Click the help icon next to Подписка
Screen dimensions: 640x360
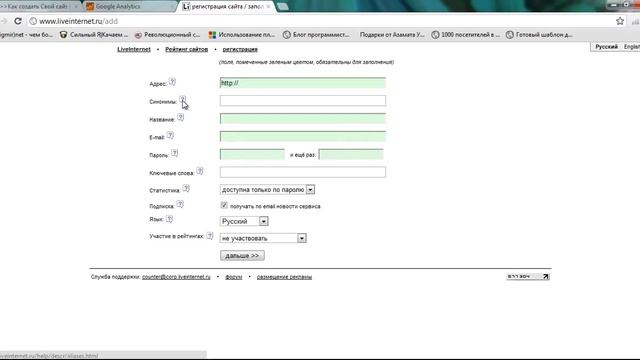180,204
